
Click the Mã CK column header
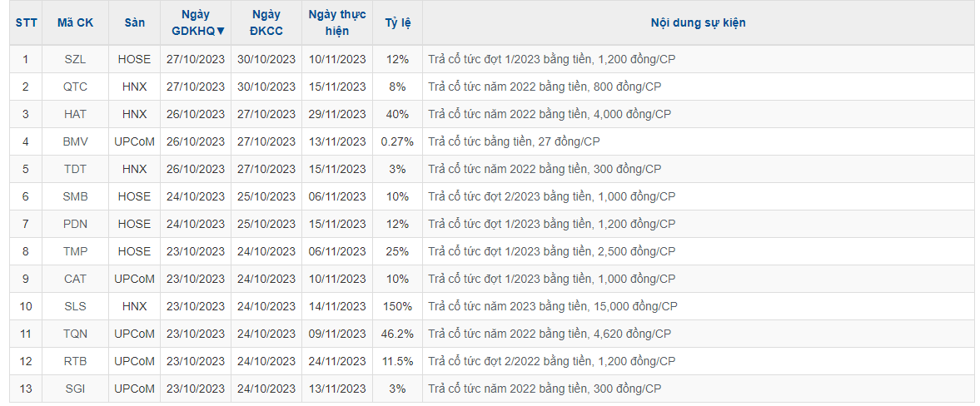(x=75, y=22)
